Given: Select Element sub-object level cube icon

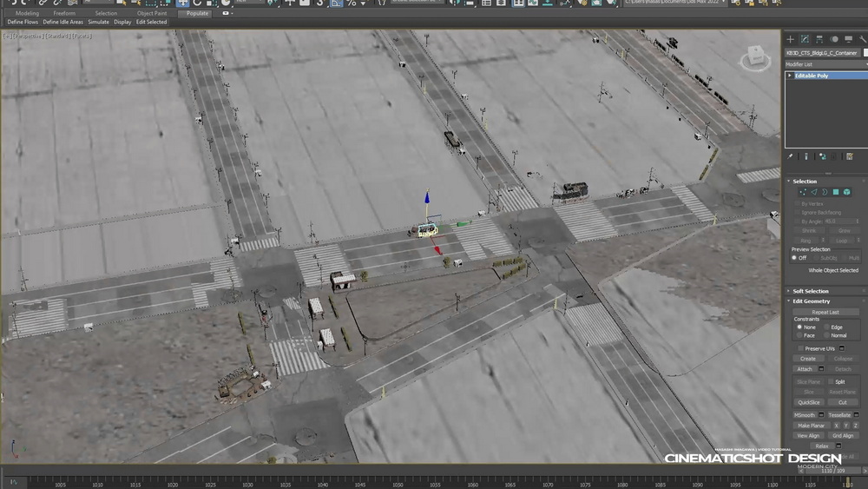Looking at the screenshot, I should coord(847,192).
